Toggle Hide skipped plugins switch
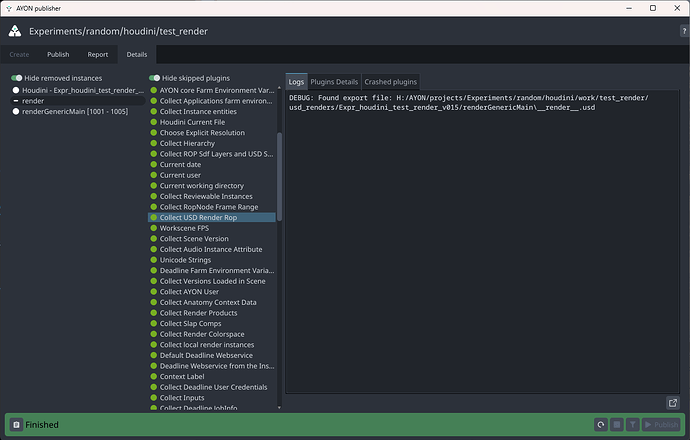690x440 pixels. point(154,78)
